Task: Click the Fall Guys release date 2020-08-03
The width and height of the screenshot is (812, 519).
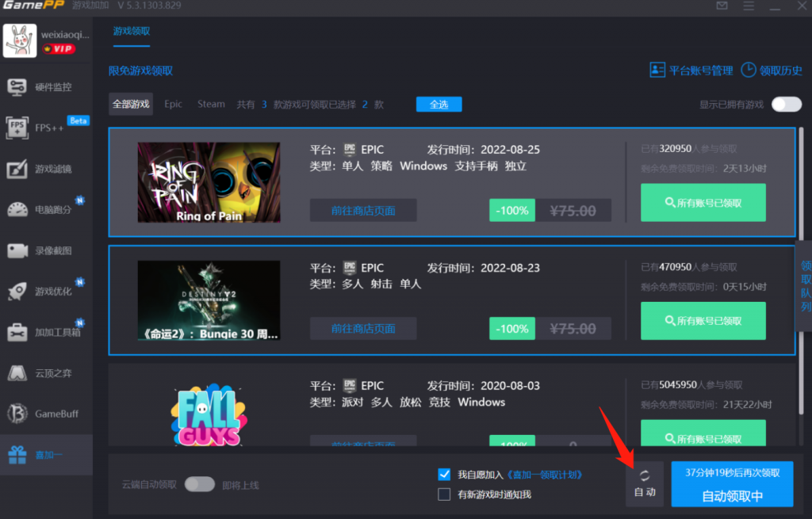Action: pos(510,386)
